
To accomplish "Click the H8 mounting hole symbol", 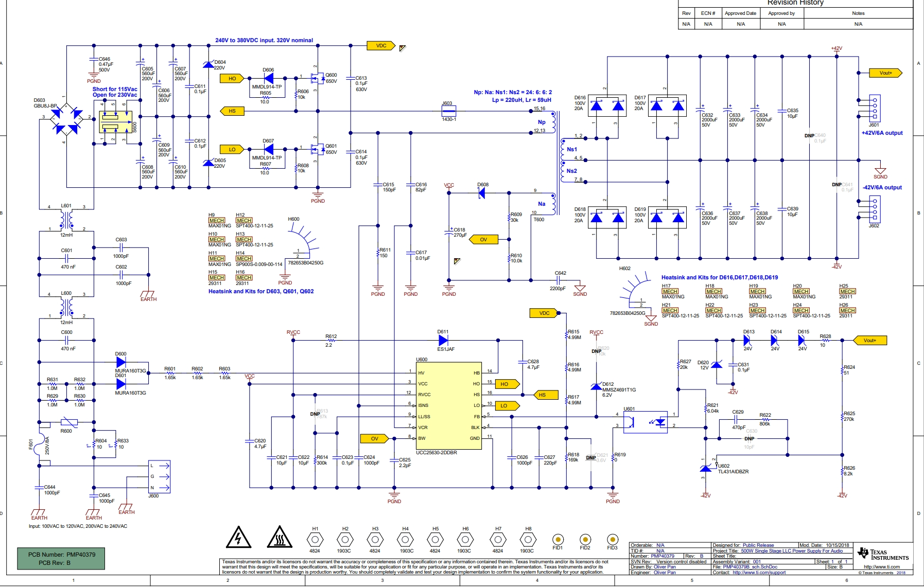I will (x=528, y=540).
